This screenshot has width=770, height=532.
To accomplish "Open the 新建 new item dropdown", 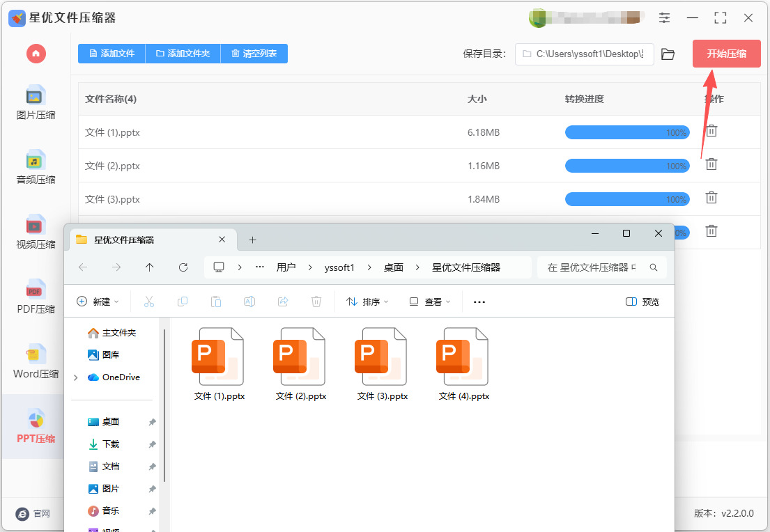I will (x=98, y=302).
